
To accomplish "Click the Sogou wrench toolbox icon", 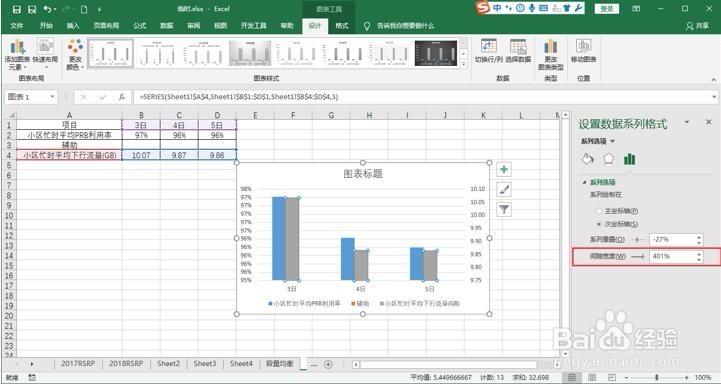I will pyautogui.click(x=578, y=8).
